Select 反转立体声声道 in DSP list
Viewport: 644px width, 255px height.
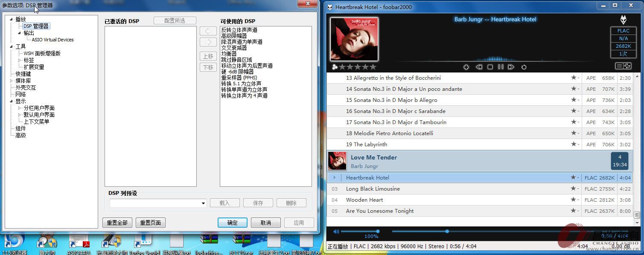[x=239, y=30]
